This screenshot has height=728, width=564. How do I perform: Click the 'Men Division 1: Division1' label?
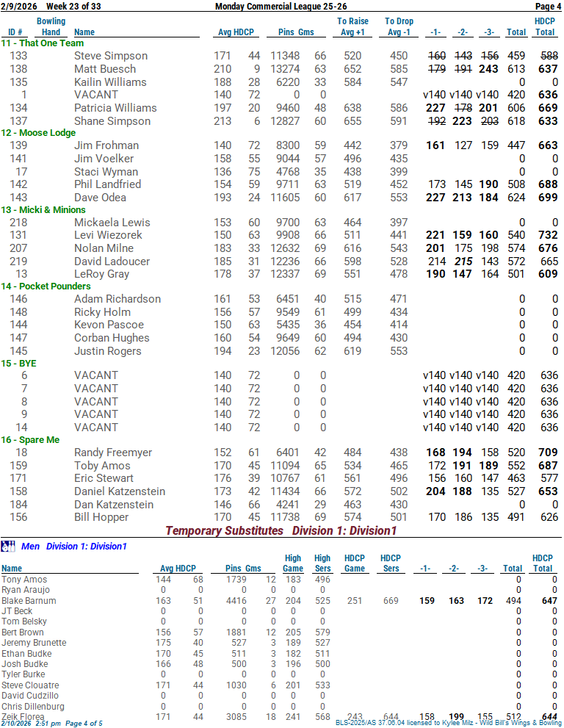point(74,547)
